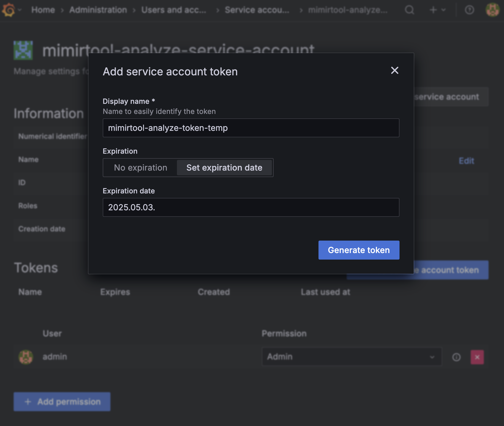Click the service account avatar icon
This screenshot has width=504, height=426.
[x=23, y=50]
